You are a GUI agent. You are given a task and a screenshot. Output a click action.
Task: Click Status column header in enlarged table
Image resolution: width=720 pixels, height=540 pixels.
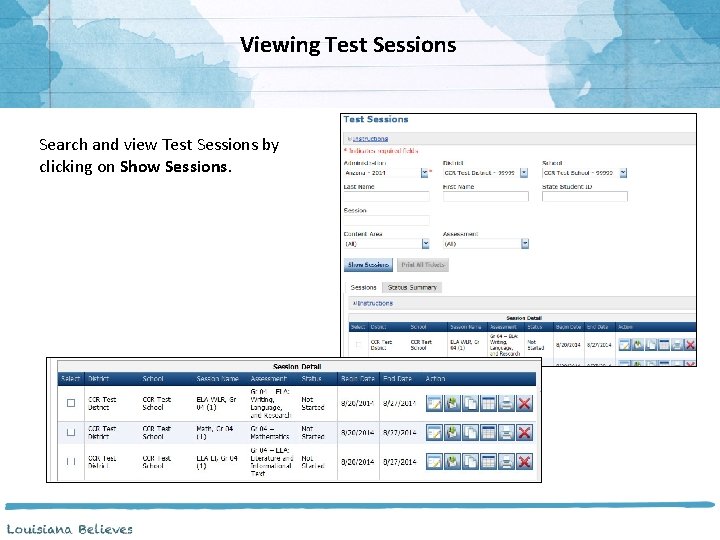pyautogui.click(x=311, y=379)
